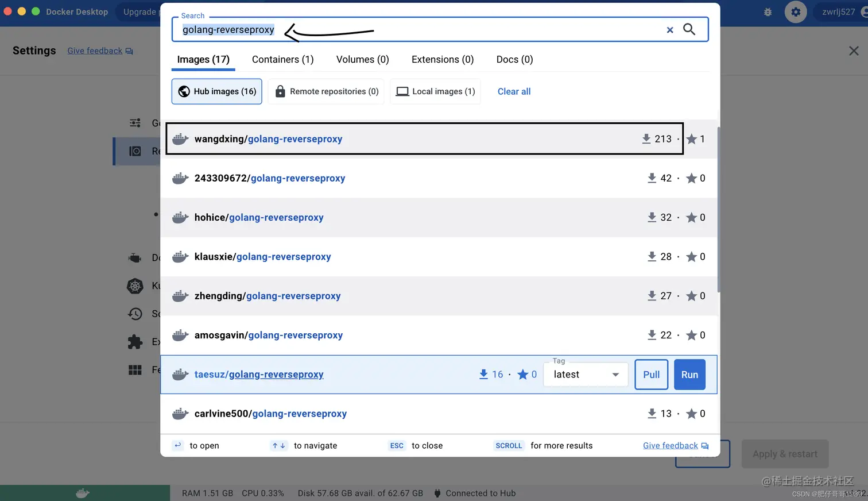Open the Kubernetes wheel icon in sidebar
868x501 pixels.
pos(135,286)
